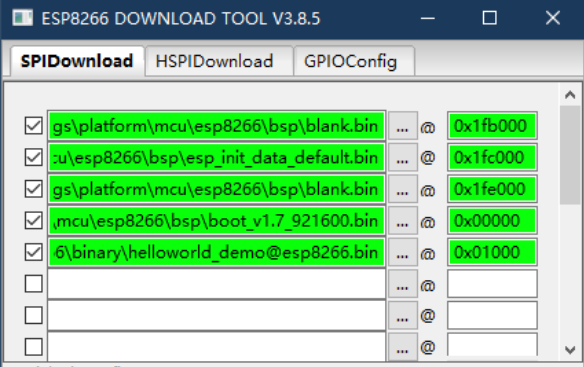Browse to replace helloworld_demo@esp8266.bin
This screenshot has height=367, width=584.
click(x=403, y=253)
